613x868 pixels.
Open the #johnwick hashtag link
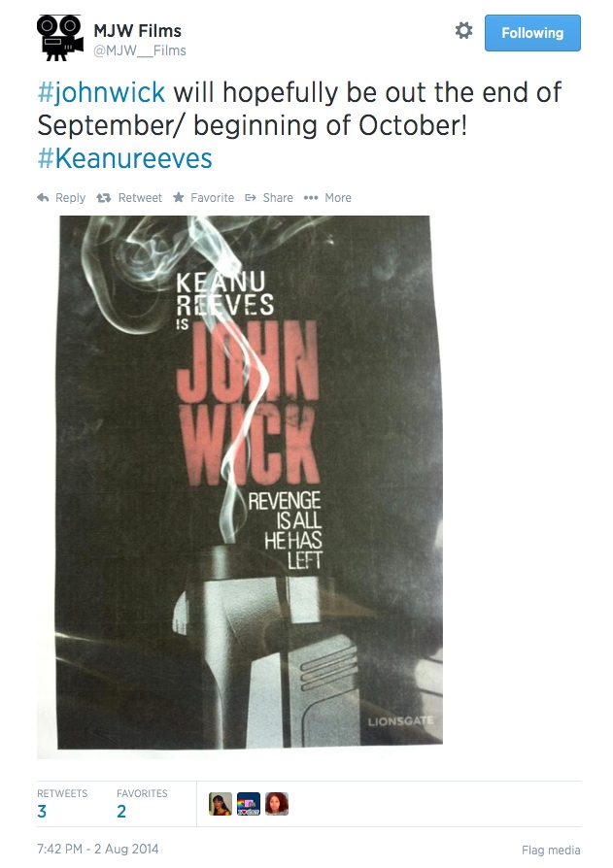pyautogui.click(x=101, y=92)
